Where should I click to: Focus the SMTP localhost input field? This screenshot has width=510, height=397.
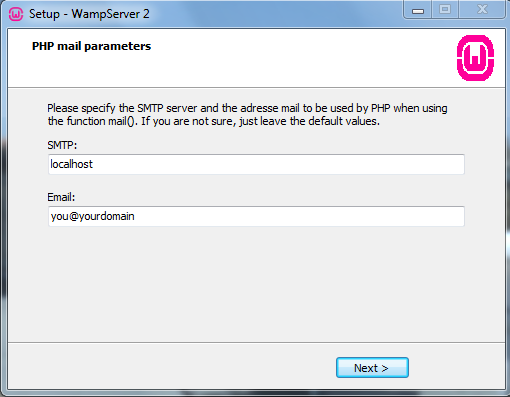[256, 164]
